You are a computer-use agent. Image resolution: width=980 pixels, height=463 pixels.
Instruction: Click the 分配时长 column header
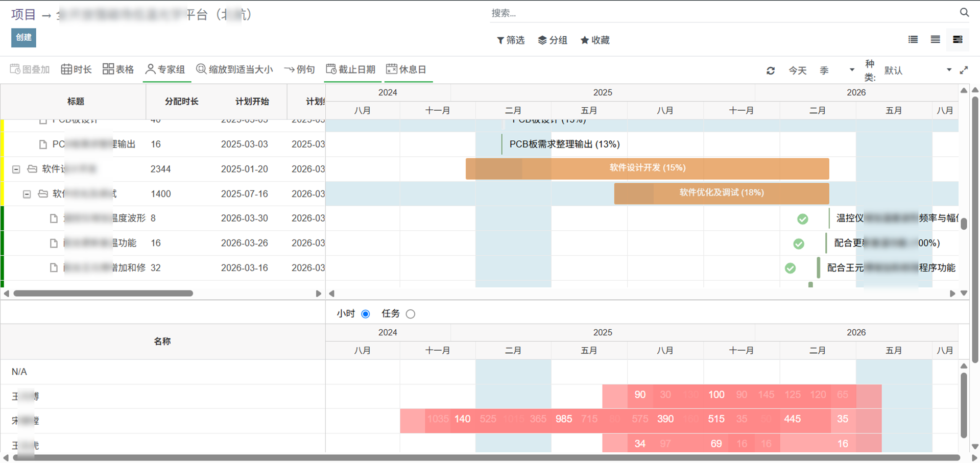(x=181, y=102)
